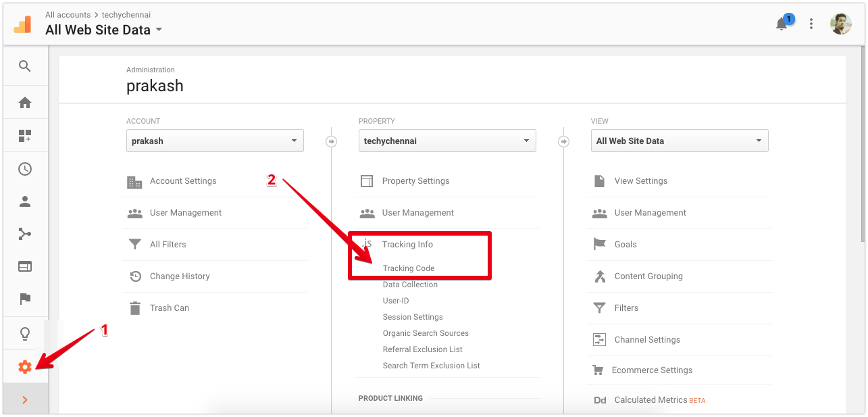Open Goals

[x=626, y=245]
